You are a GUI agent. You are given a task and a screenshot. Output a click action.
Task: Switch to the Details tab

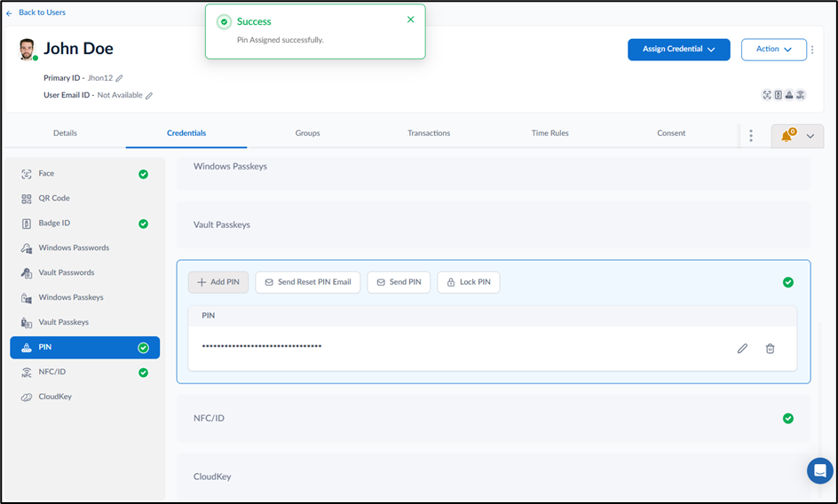coord(65,133)
